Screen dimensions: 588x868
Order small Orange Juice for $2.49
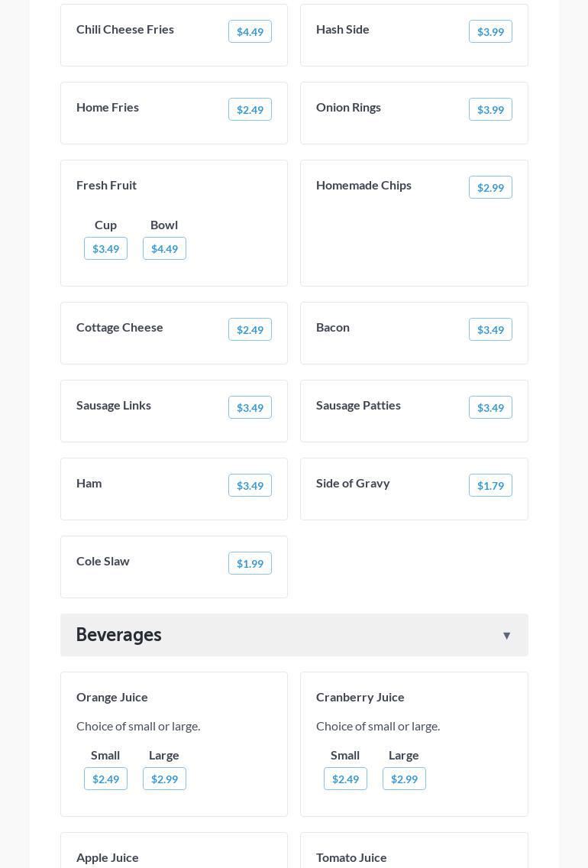[105, 779]
